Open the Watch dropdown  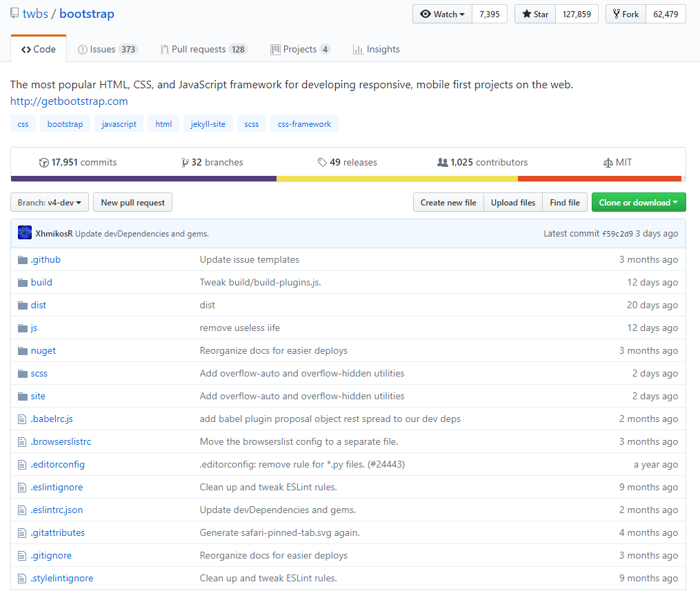click(x=442, y=14)
